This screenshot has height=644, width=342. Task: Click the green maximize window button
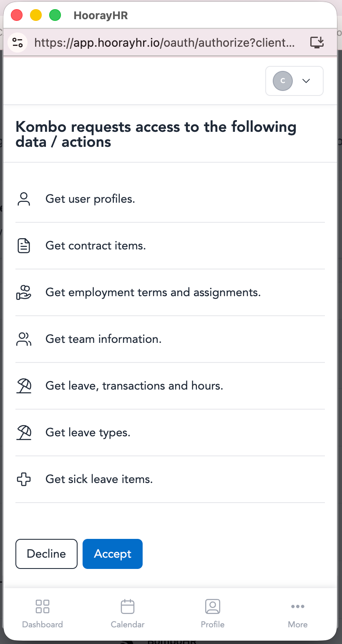pos(55,15)
